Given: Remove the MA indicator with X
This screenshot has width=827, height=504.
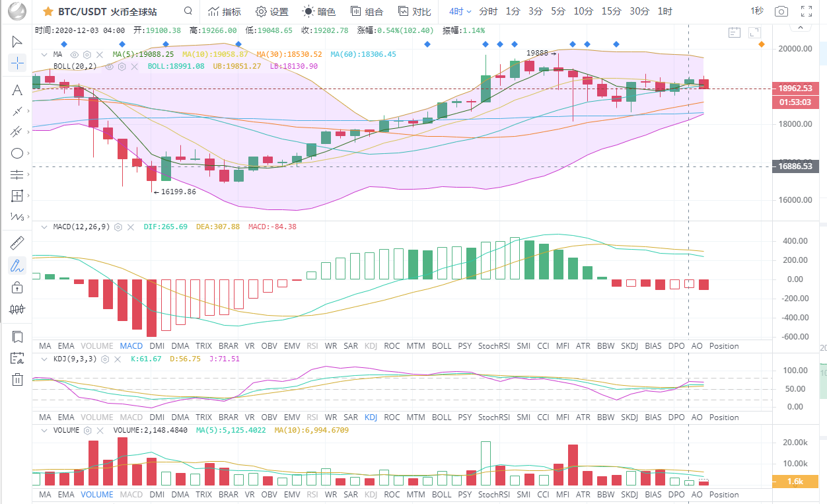Looking at the screenshot, I should 100,54.
